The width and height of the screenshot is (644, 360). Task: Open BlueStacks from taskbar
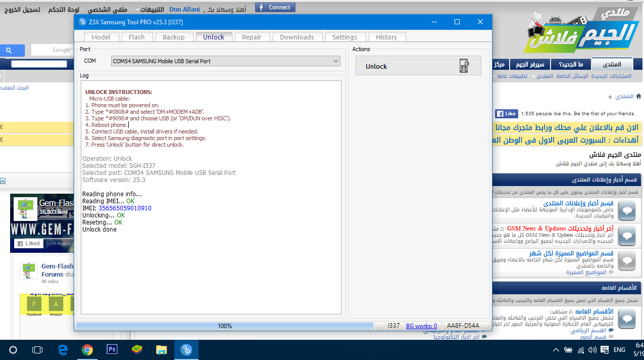pyautogui.click(x=137, y=349)
